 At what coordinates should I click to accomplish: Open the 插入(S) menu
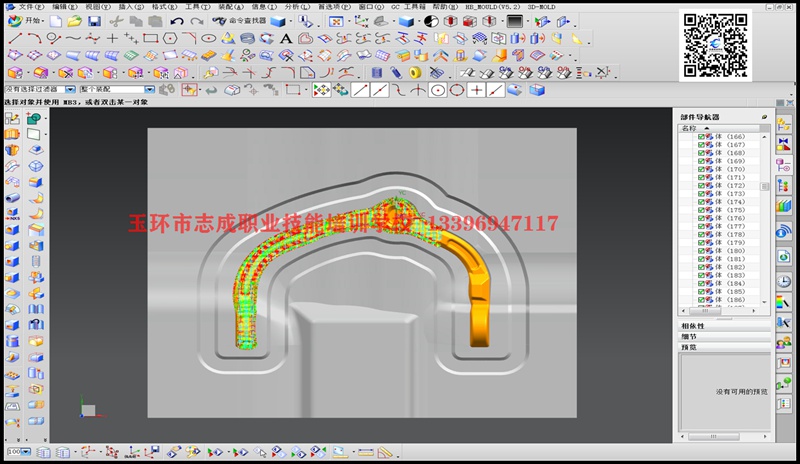coord(131,7)
